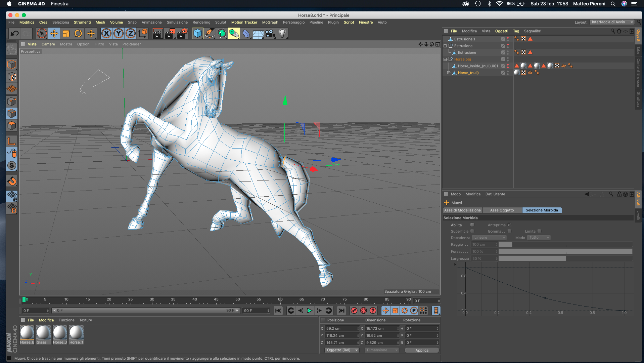Switch to Polygons mode
The height and width of the screenshot is (363, 644).
click(12, 126)
